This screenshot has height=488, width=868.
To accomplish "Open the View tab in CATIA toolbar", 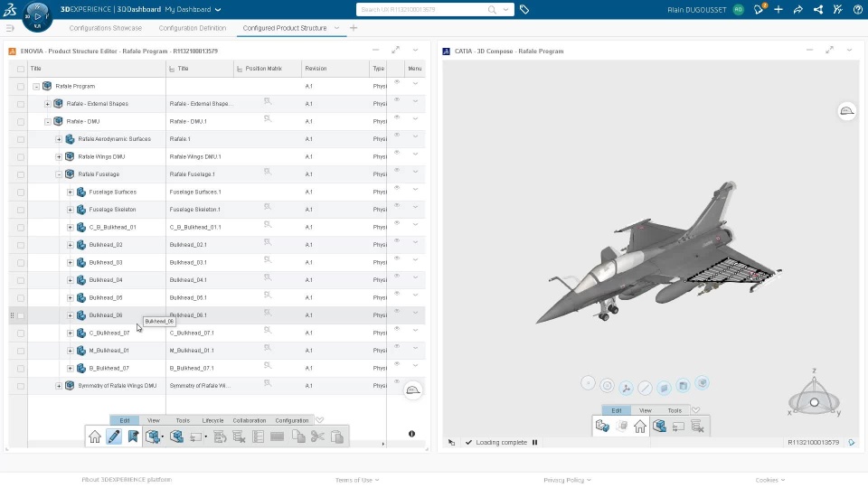I will (x=646, y=410).
